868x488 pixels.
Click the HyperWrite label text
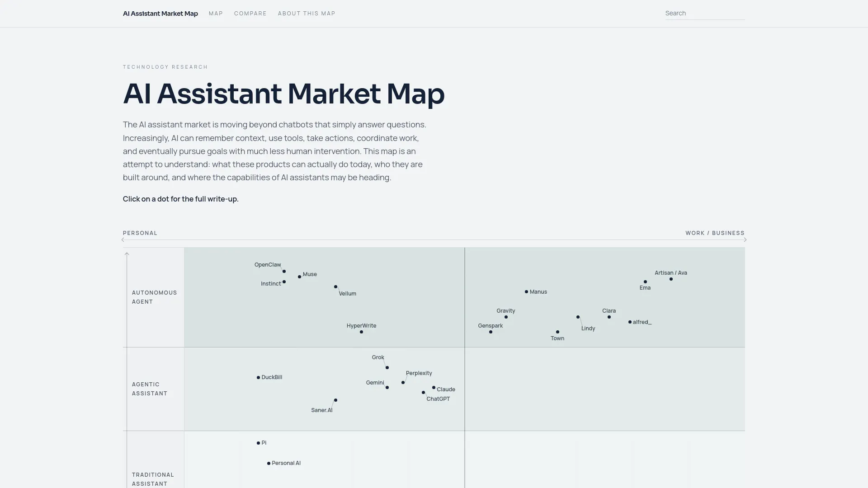point(361,326)
